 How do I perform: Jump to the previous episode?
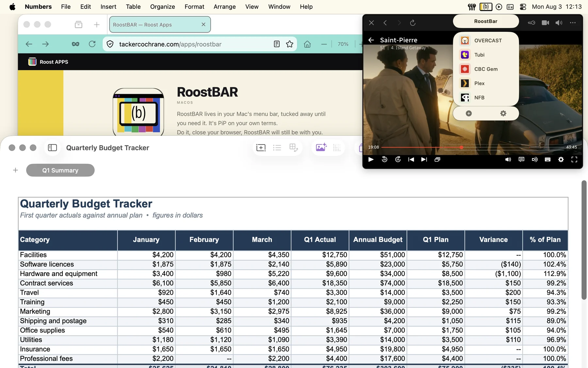coord(411,159)
